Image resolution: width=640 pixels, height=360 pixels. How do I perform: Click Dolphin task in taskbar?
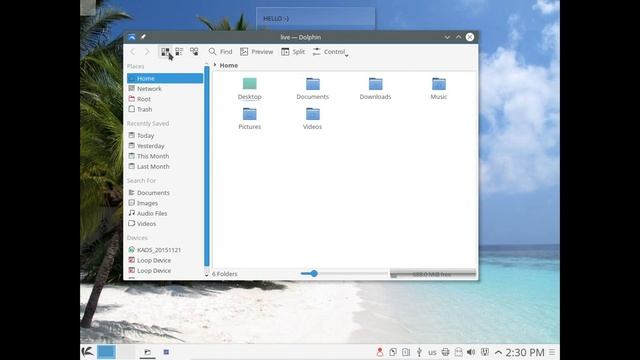click(x=148, y=352)
